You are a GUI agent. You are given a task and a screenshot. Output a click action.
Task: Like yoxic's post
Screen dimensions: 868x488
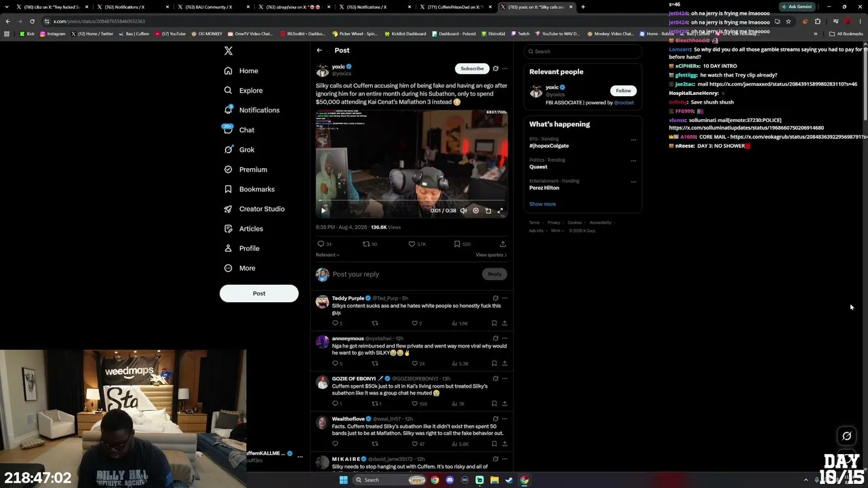pos(412,244)
